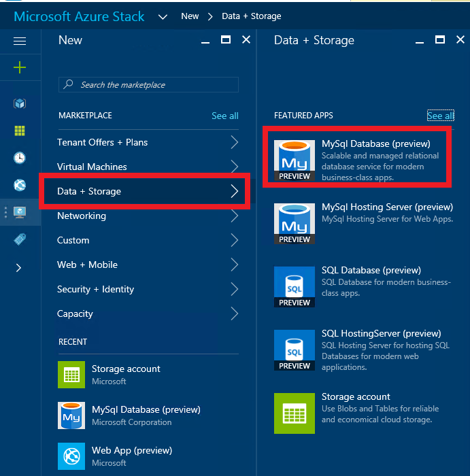Select recent MySql Database (preview) label
Screen dimensions: 470x476
click(146, 409)
